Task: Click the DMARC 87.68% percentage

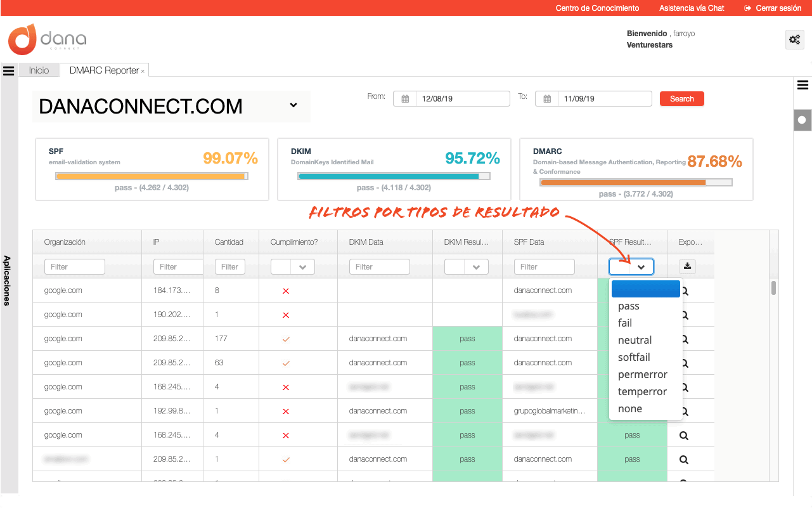Action: coord(715,162)
